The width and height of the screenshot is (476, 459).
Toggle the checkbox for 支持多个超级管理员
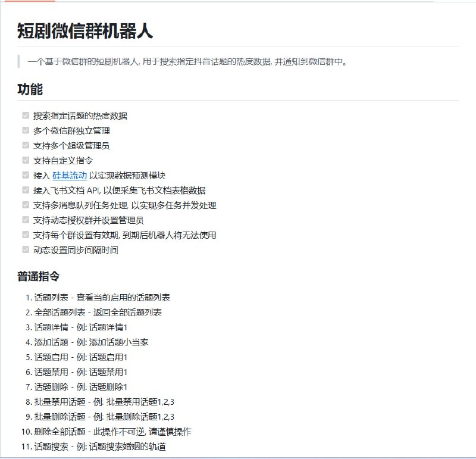click(24, 146)
